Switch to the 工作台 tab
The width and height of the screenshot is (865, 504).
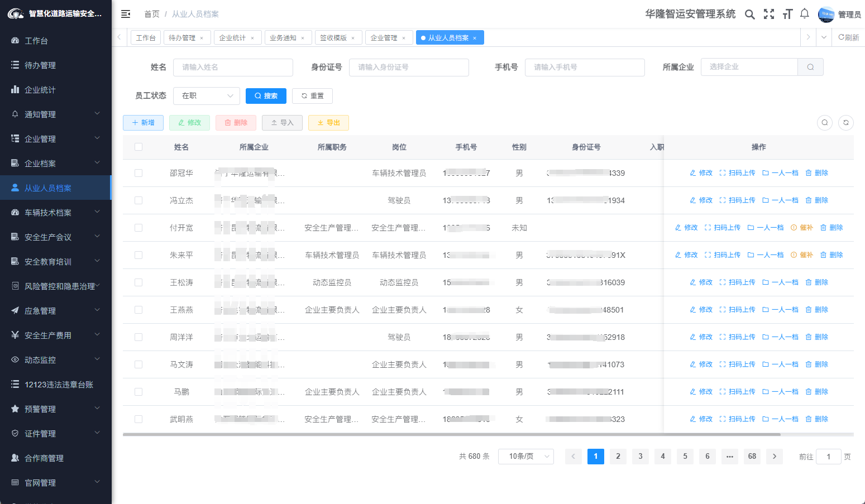146,38
